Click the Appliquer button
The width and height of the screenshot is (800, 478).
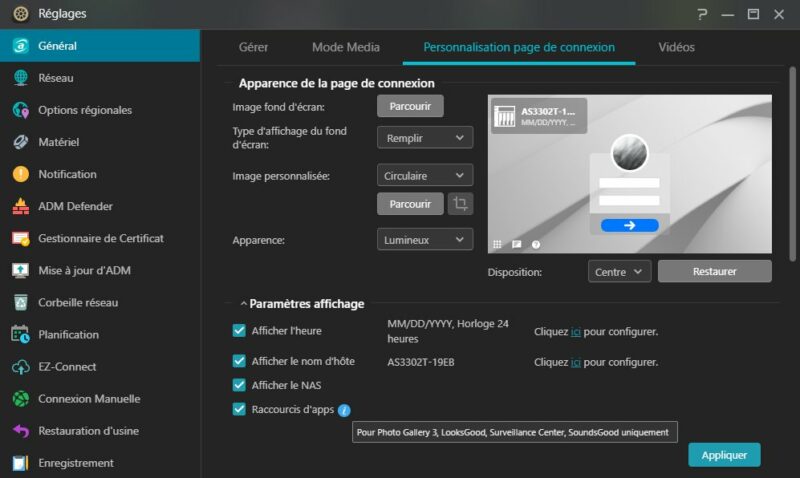click(x=724, y=454)
